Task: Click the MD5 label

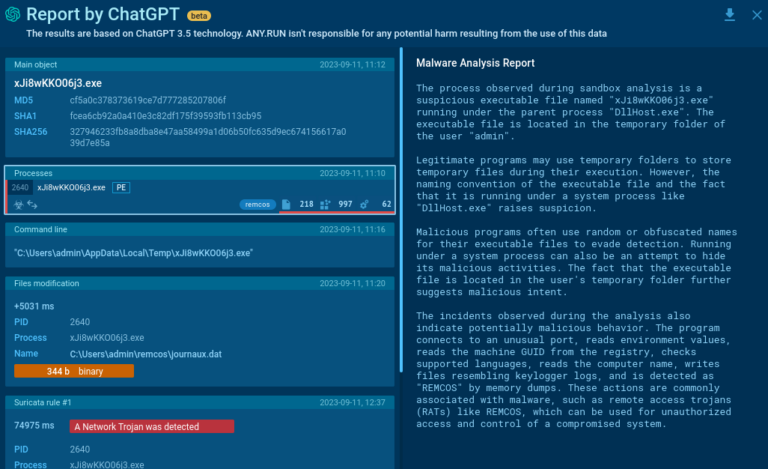Action: point(23,100)
